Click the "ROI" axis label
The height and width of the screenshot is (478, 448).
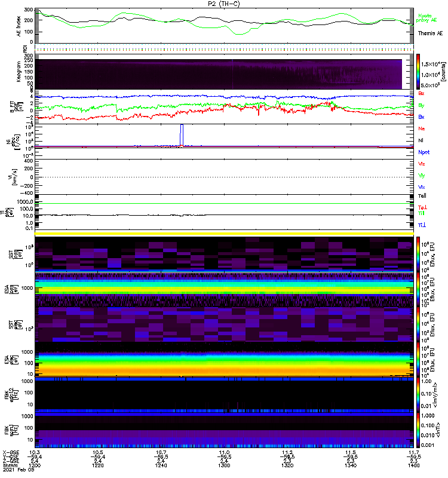(25, 49)
